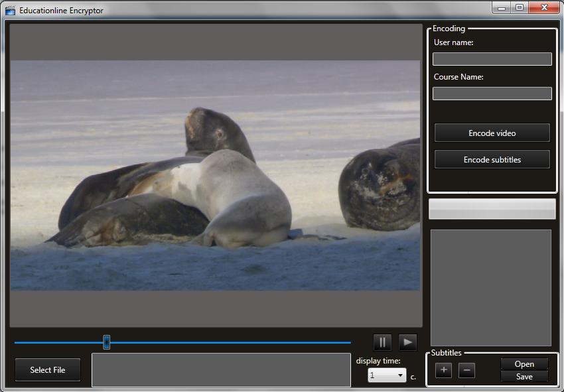564x392 pixels.
Task: Minimize the Educationline Encryptor window
Action: click(x=502, y=8)
